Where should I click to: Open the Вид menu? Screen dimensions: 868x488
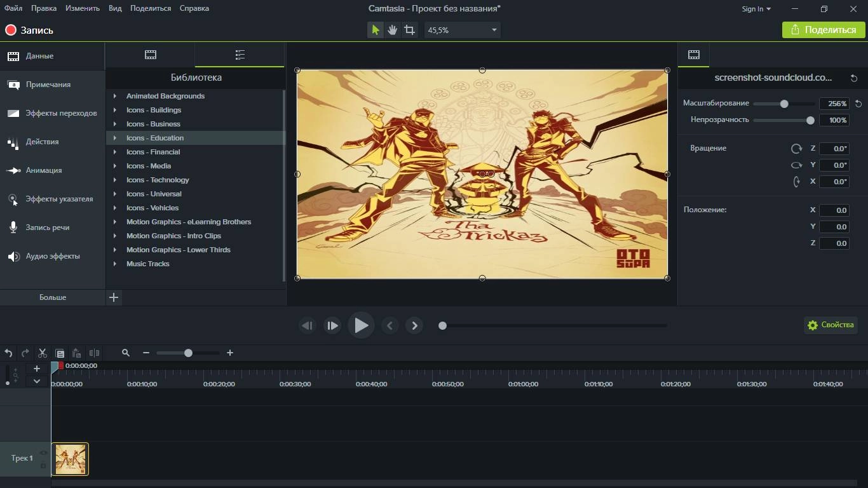(115, 8)
